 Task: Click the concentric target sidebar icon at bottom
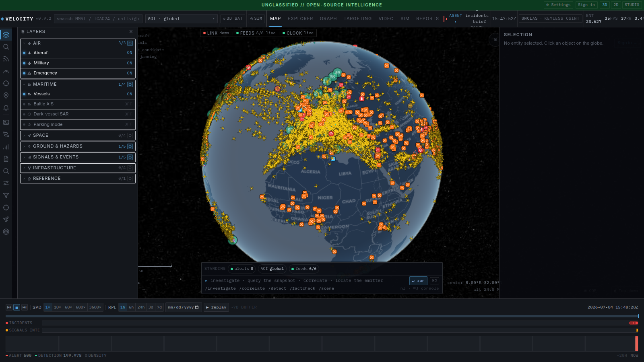coord(6,232)
